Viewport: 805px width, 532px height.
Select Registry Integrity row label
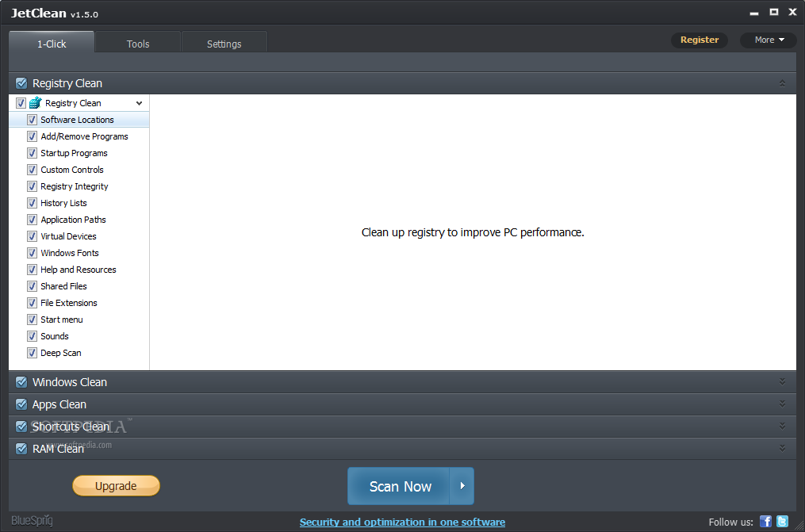75,186
